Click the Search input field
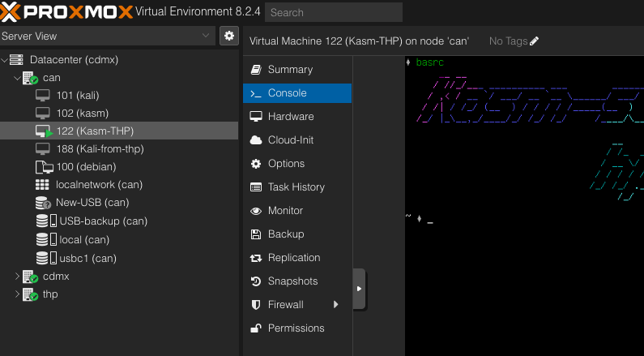This screenshot has width=644, height=356. coord(333,12)
